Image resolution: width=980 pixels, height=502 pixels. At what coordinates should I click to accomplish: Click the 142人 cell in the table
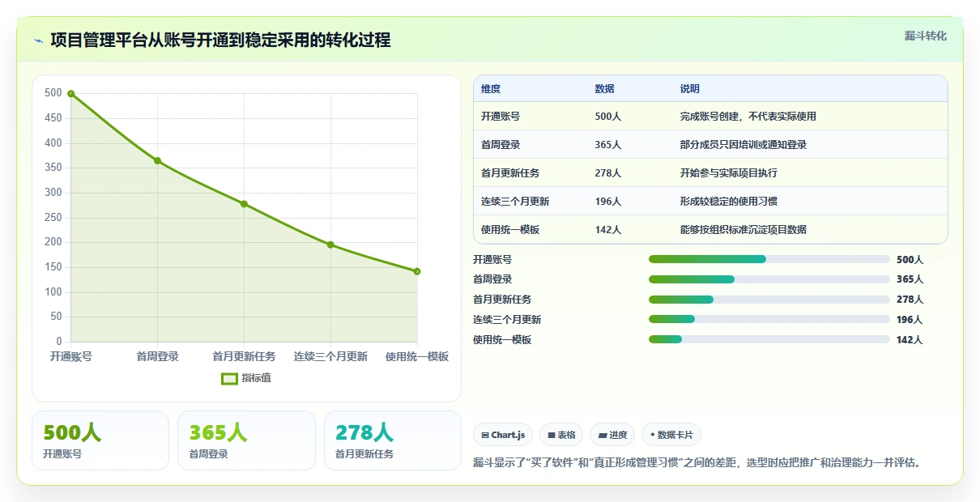608,230
